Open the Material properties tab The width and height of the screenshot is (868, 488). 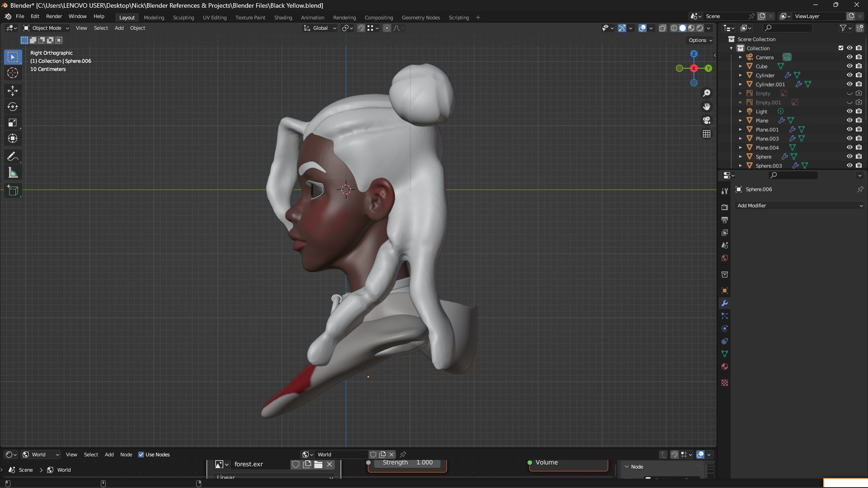coord(725,366)
